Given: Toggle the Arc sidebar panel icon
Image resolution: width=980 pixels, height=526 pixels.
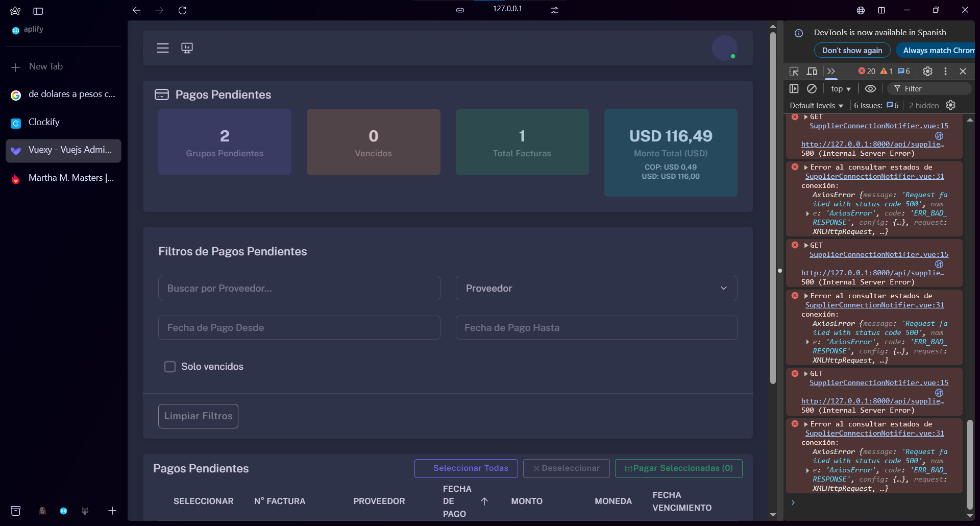Looking at the screenshot, I should (x=38, y=11).
